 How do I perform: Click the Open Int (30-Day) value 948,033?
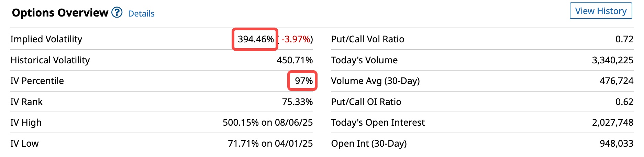click(x=617, y=144)
